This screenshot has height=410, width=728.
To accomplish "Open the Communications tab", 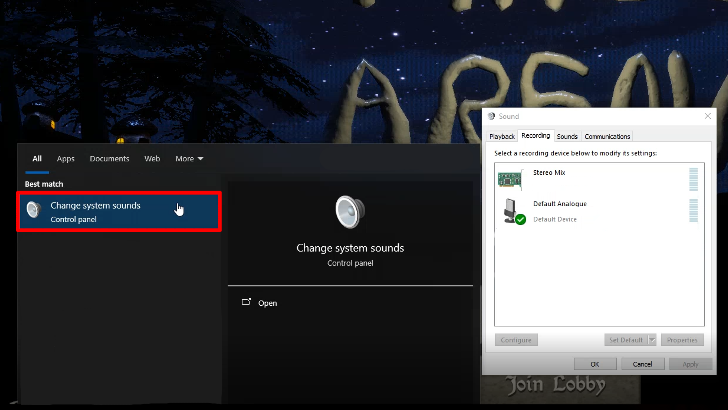I will [x=607, y=136].
